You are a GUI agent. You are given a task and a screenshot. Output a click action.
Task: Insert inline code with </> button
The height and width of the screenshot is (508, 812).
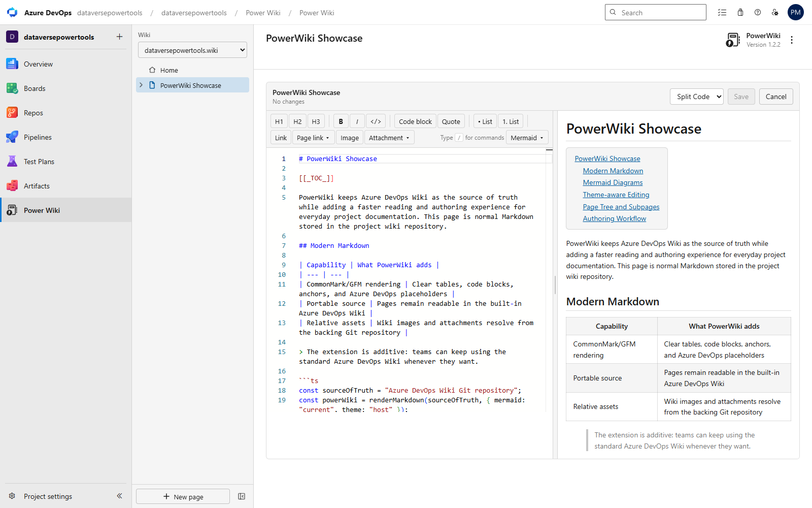(376, 121)
